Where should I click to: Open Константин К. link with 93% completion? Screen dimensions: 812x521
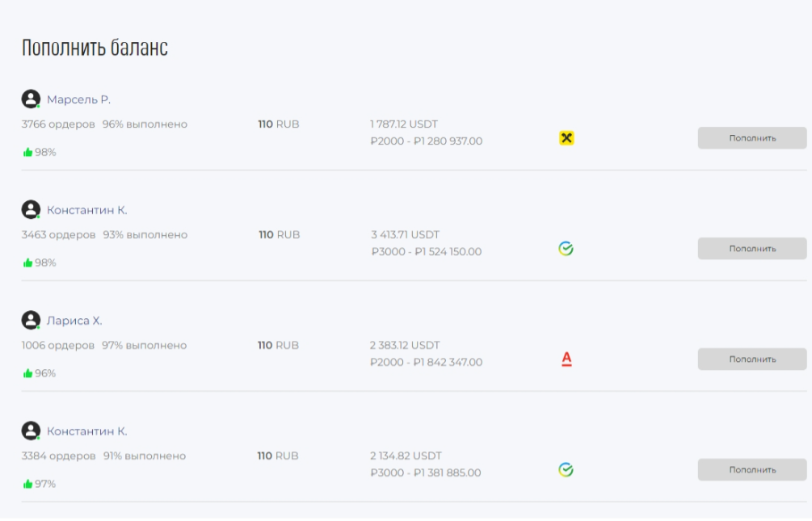pos(86,211)
